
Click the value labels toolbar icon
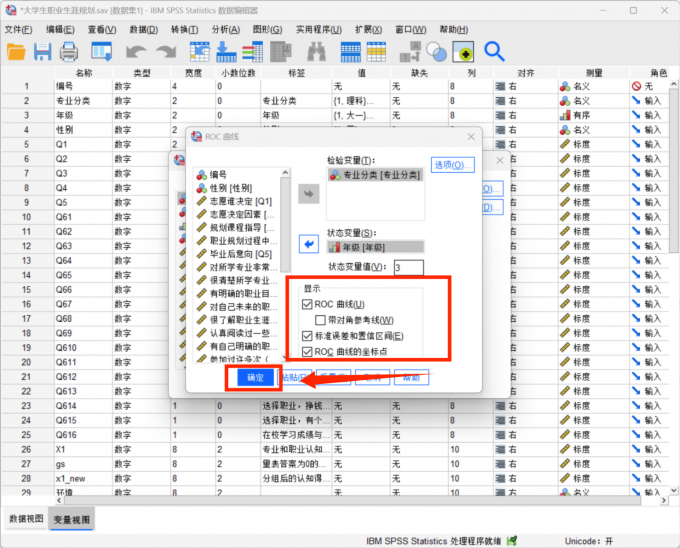click(x=410, y=52)
